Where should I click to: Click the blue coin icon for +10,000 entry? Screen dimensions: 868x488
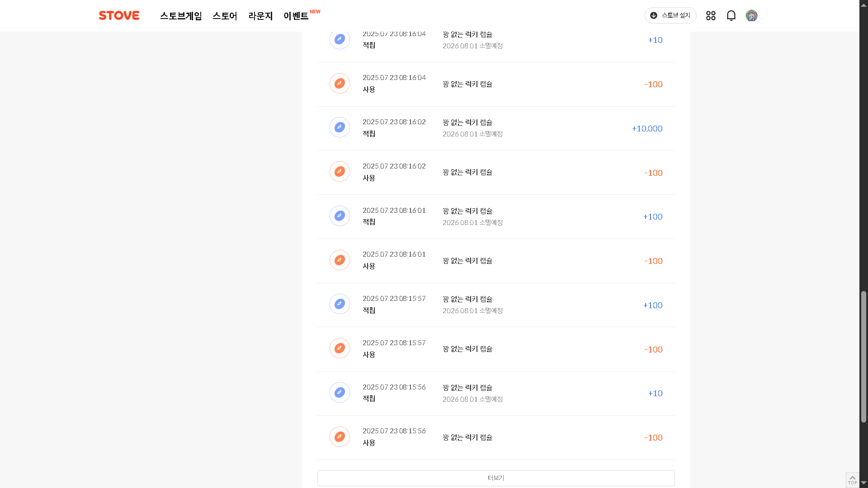click(x=340, y=127)
